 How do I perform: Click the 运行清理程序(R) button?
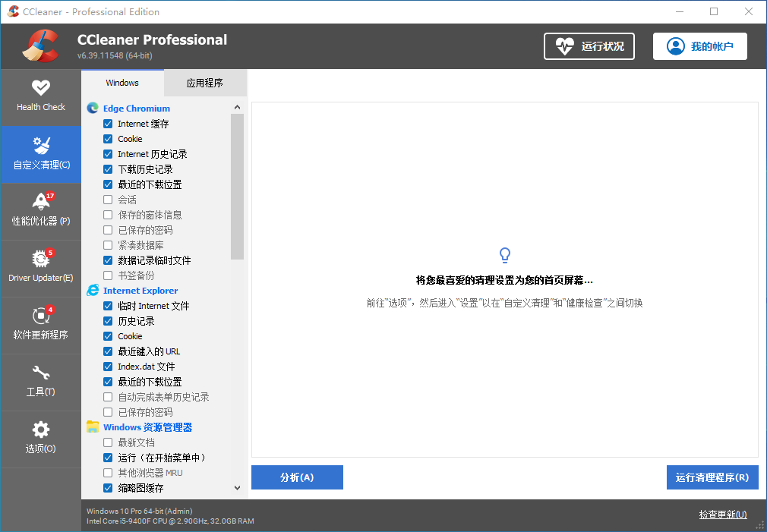pos(712,477)
